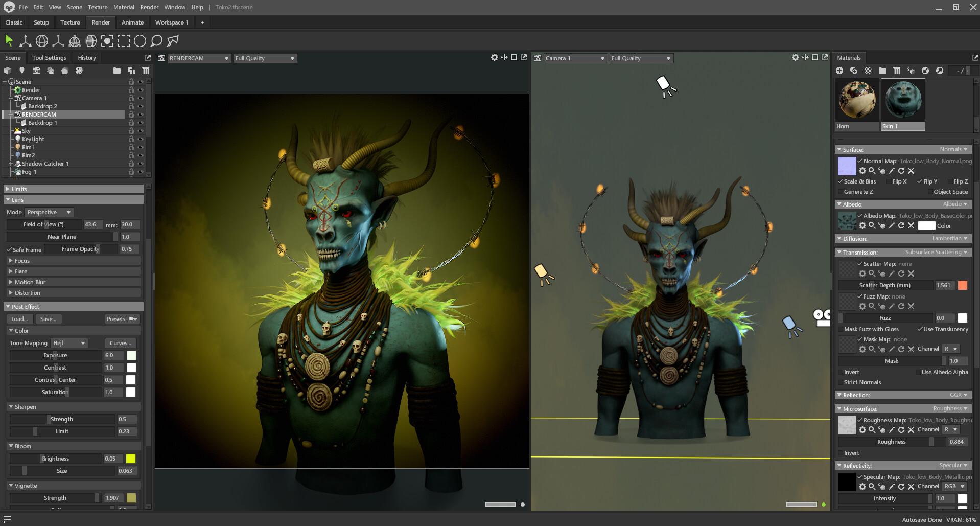
Task: Add a new light using lightbulb icon
Action: [x=21, y=71]
